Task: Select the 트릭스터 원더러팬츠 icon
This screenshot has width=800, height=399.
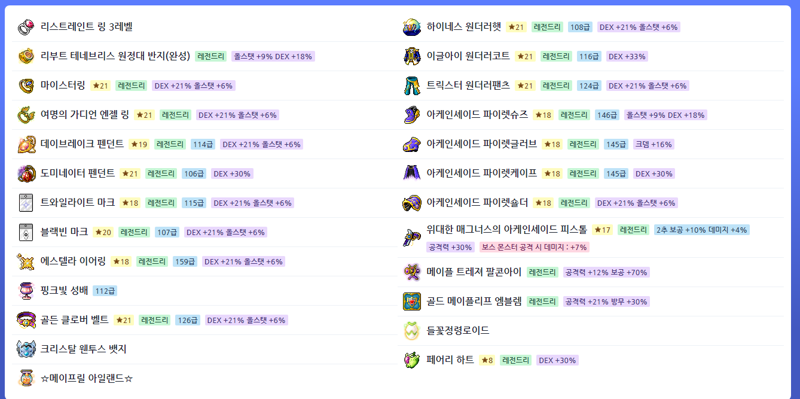Action: 412,86
